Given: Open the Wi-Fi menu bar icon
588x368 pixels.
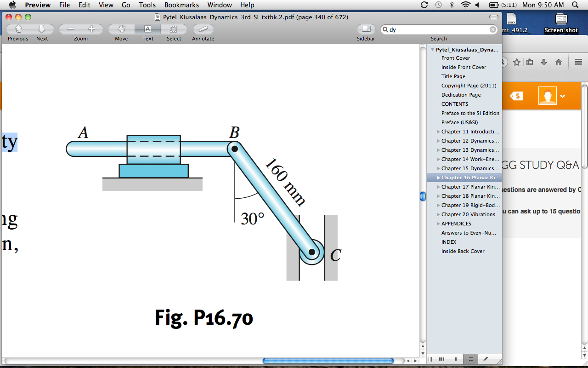Looking at the screenshot, I should point(465,5).
